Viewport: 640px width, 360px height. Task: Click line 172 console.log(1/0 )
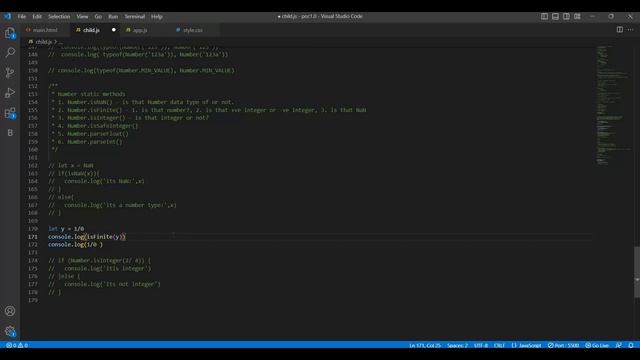tap(76, 244)
